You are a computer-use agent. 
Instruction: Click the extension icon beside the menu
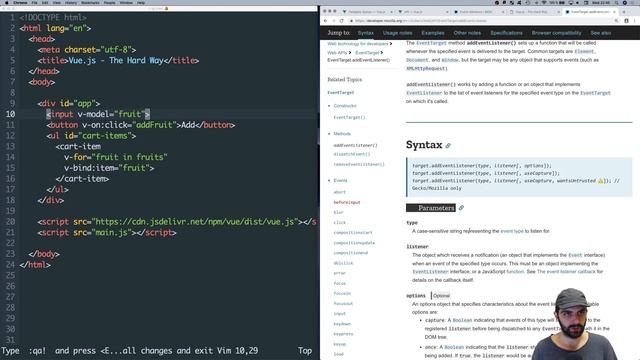pyautogui.click(x=627, y=20)
